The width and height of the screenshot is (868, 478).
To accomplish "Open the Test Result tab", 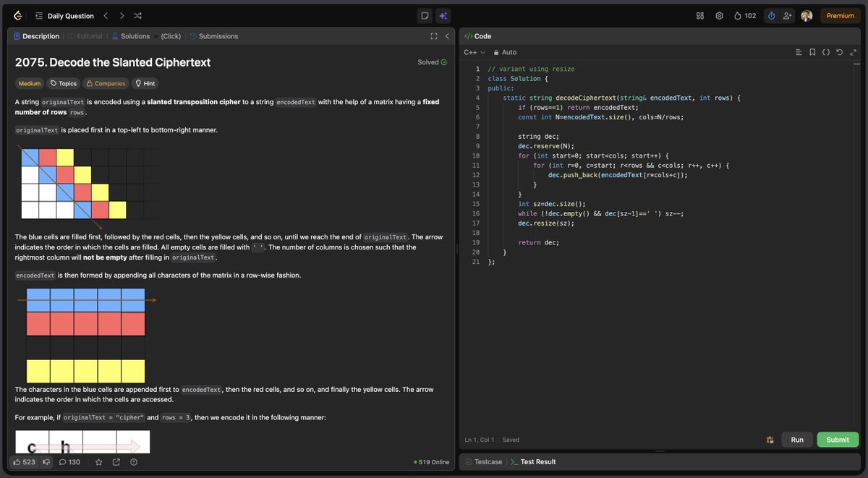I will click(x=533, y=462).
